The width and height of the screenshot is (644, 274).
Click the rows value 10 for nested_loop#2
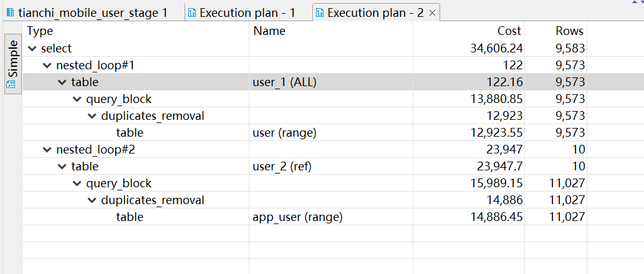coord(579,150)
